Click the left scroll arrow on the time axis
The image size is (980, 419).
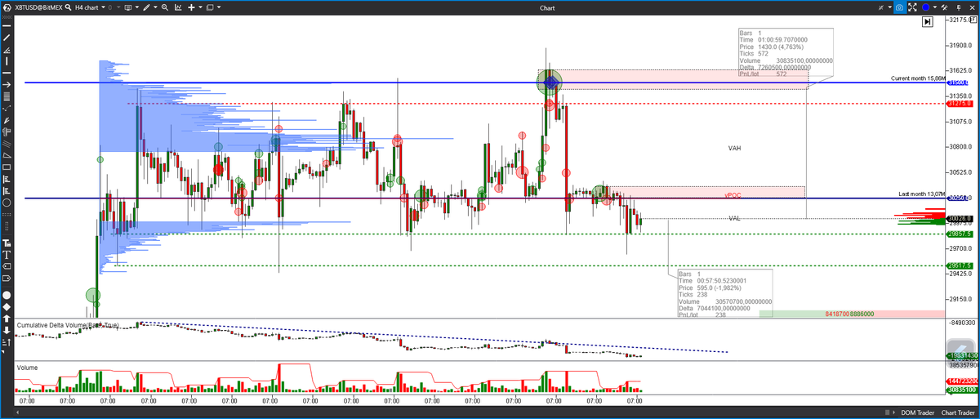[18, 412]
